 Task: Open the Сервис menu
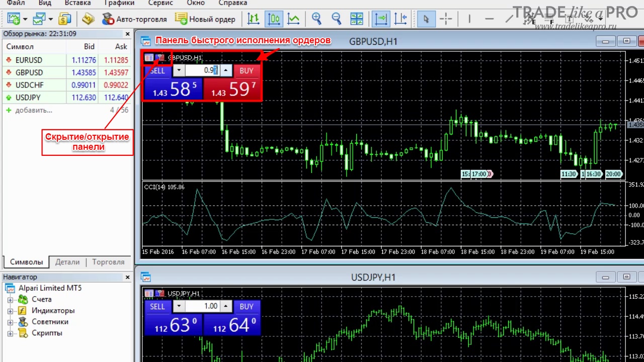pyautogui.click(x=160, y=3)
